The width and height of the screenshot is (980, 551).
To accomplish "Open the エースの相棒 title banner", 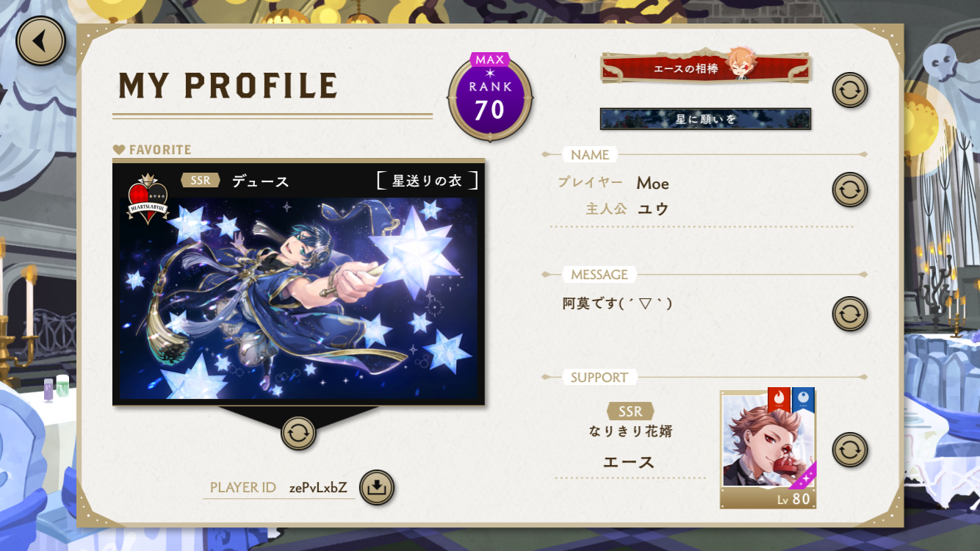I will pos(707,68).
